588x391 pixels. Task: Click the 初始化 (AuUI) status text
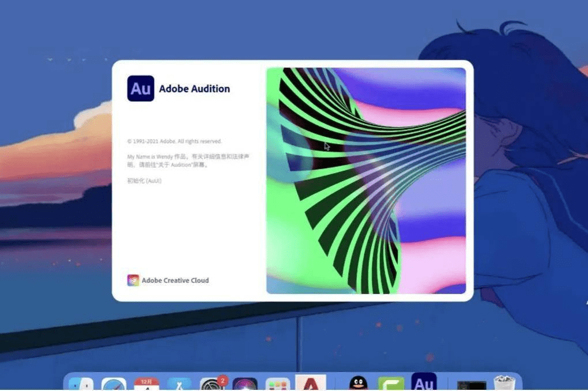pyautogui.click(x=144, y=181)
